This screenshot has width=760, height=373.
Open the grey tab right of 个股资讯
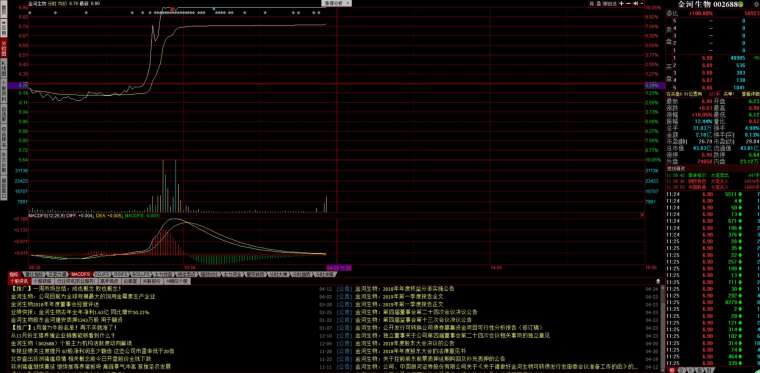42,281
